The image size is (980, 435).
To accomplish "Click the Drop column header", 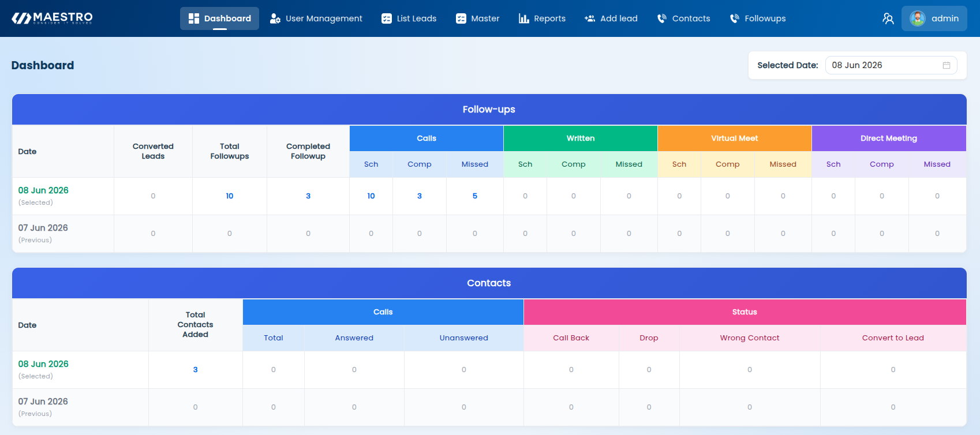I will 649,338.
